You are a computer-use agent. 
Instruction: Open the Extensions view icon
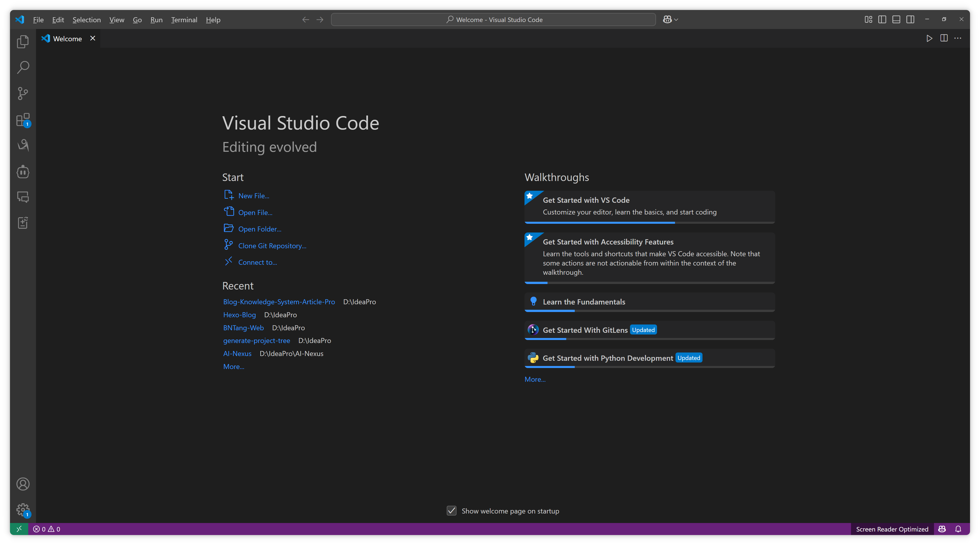(x=23, y=120)
